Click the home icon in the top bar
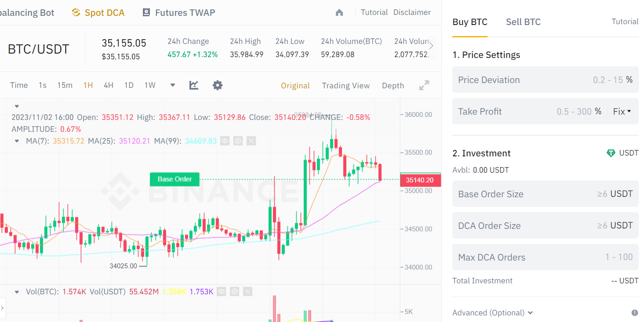644x322 pixels. coord(339,12)
